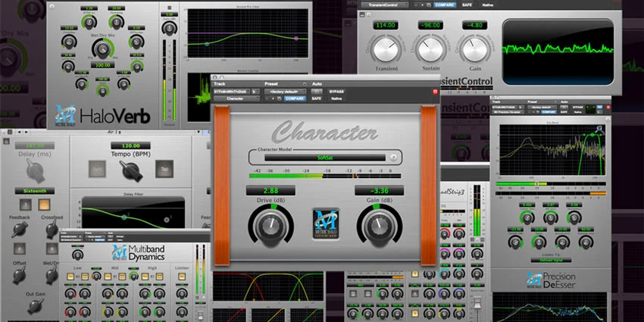This screenshot has height=322, width=644.
Task: Open the TransientControl plugin selector dropdown
Action: click(x=385, y=5)
